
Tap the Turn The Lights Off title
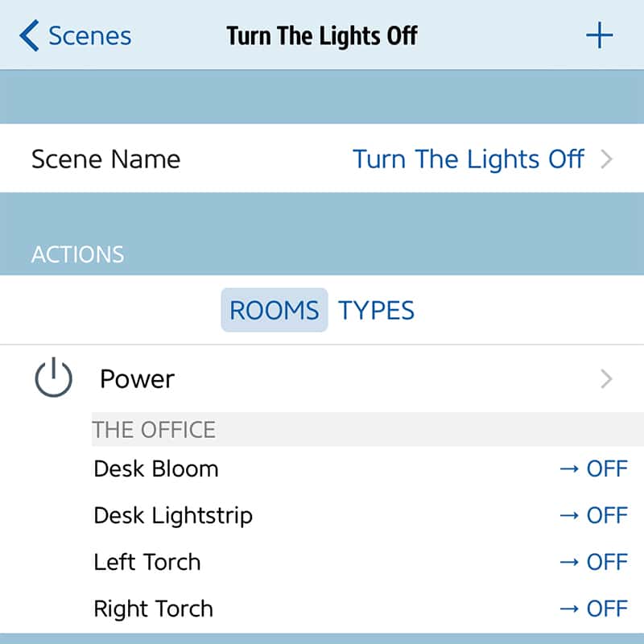[x=322, y=36]
